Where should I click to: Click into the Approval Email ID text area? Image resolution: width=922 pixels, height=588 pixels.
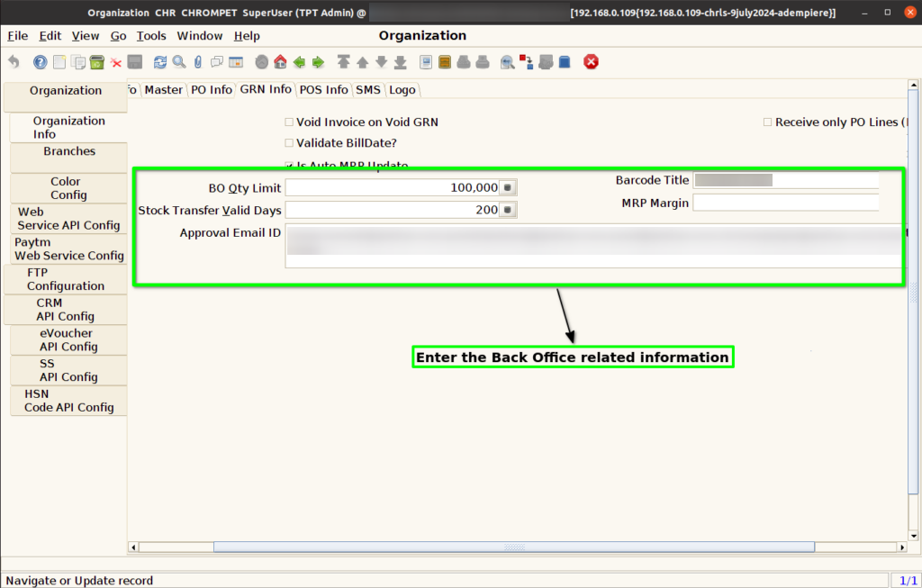594,246
